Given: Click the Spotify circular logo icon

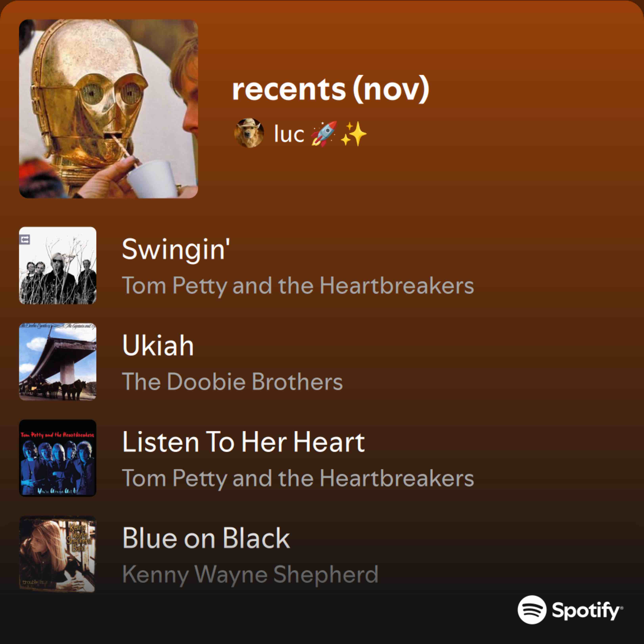Looking at the screenshot, I should (532, 610).
